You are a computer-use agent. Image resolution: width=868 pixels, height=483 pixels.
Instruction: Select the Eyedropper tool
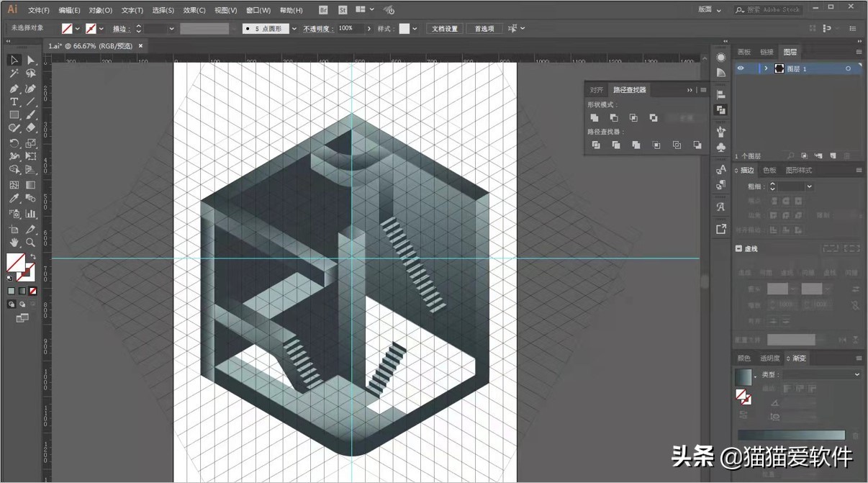click(x=14, y=199)
